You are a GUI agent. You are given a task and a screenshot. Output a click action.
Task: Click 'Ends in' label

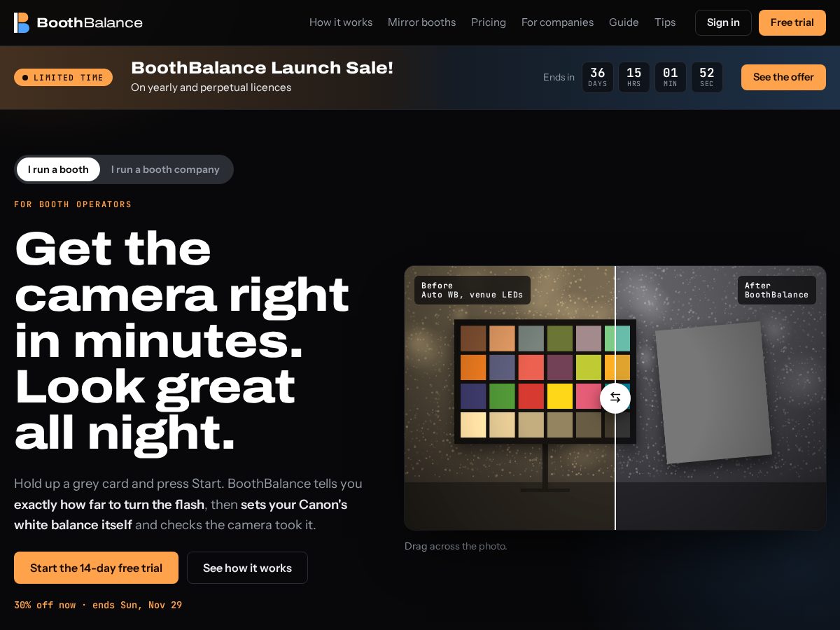[559, 77]
